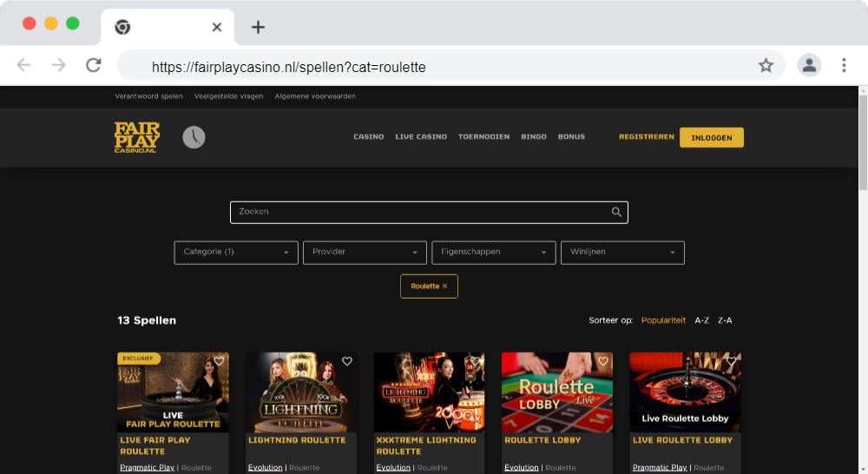868x474 pixels.
Task: Favorite Roulette Lobby with the heart
Action: [x=603, y=361]
